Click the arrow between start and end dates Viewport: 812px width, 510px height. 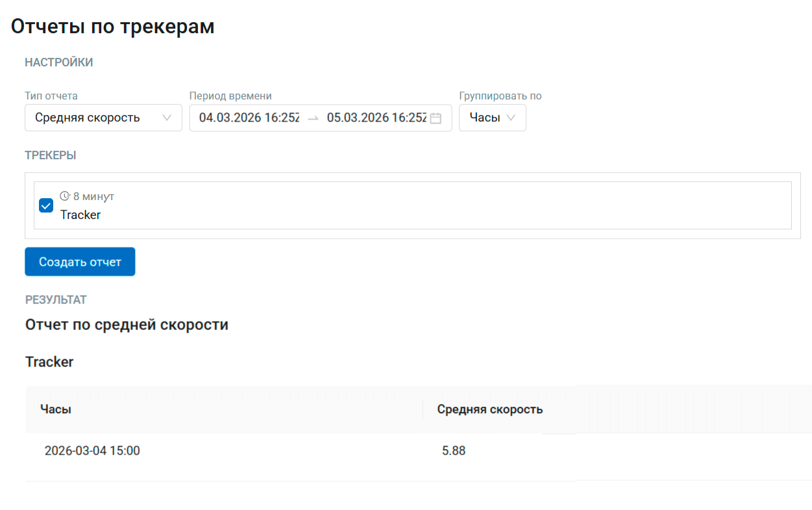[313, 118]
